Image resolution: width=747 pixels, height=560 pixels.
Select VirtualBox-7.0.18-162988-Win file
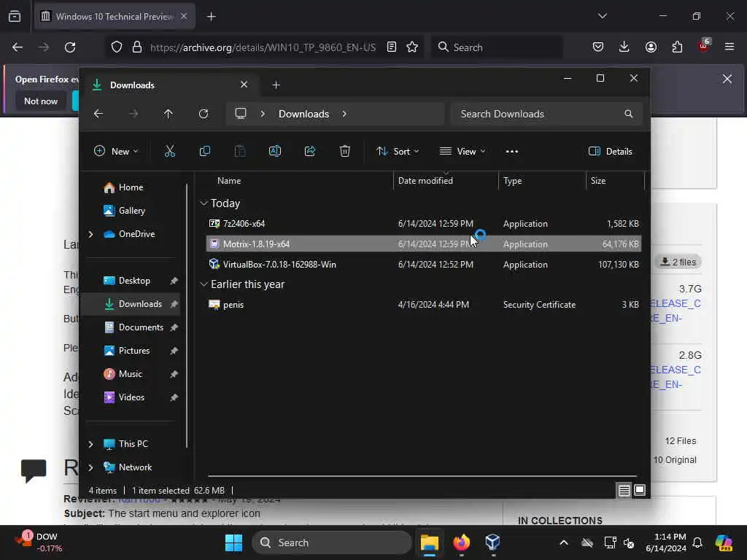[424, 264]
